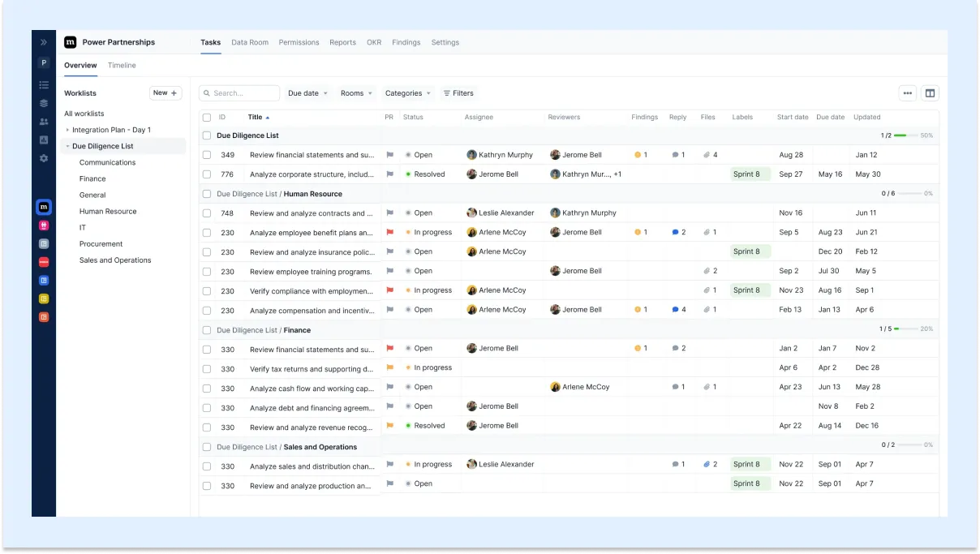Open the three-dot more options menu
980x554 pixels.
coord(908,93)
